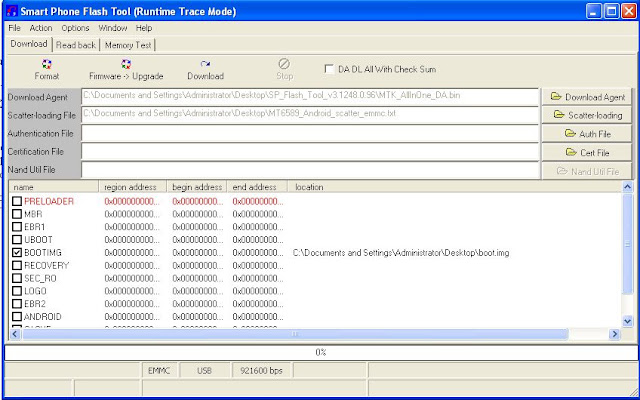Close the Smart Phone Flash Tool window
Screen dimensions: 640x400
(629, 11)
